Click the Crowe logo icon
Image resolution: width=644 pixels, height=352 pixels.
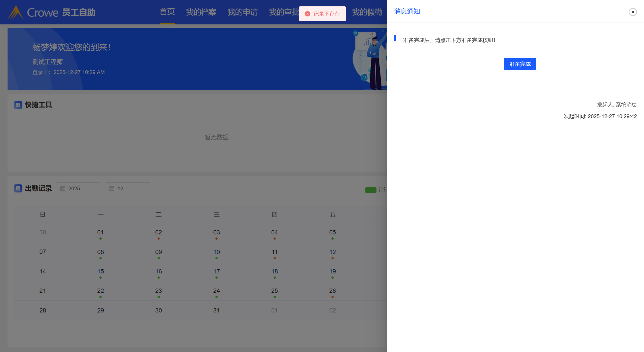[16, 12]
